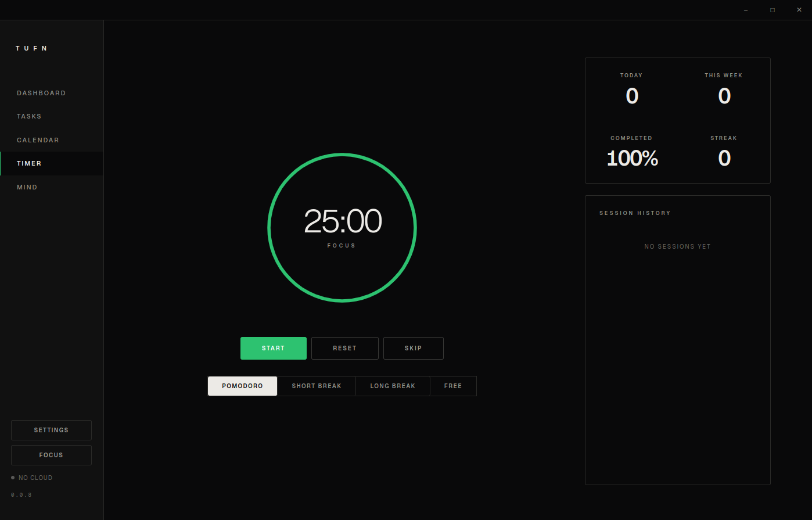Select the Timer navigation item
The height and width of the screenshot is (520, 812).
pyautogui.click(x=29, y=163)
